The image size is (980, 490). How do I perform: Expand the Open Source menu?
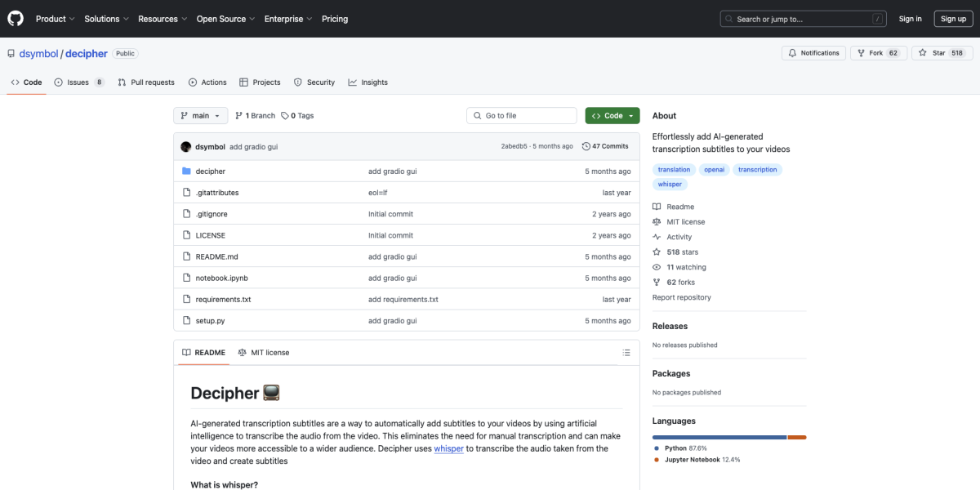[225, 19]
